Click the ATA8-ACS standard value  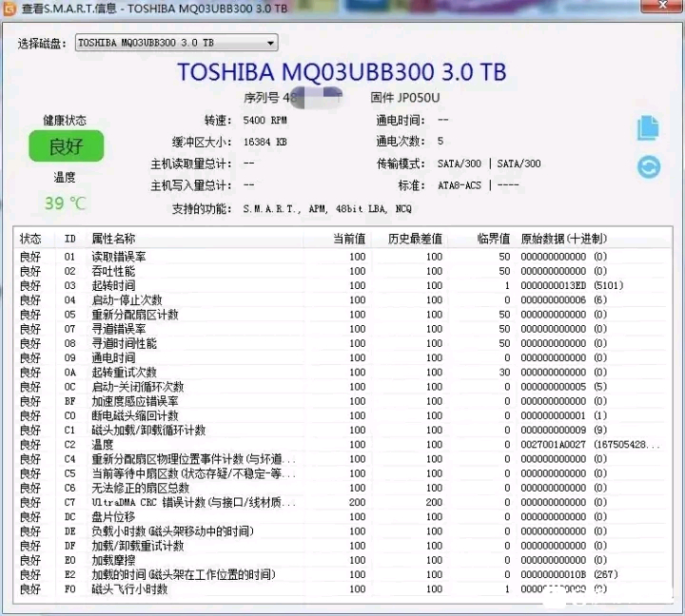(460, 185)
